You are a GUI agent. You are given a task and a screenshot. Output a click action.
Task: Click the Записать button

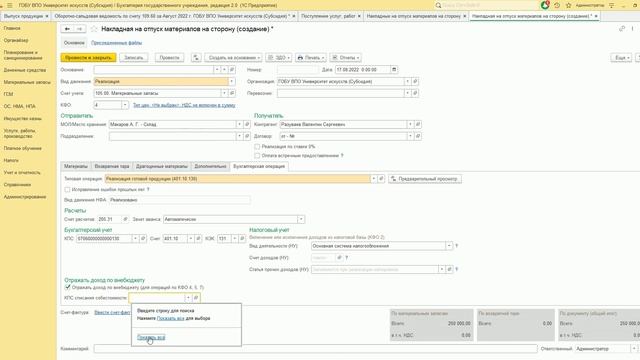[134, 58]
